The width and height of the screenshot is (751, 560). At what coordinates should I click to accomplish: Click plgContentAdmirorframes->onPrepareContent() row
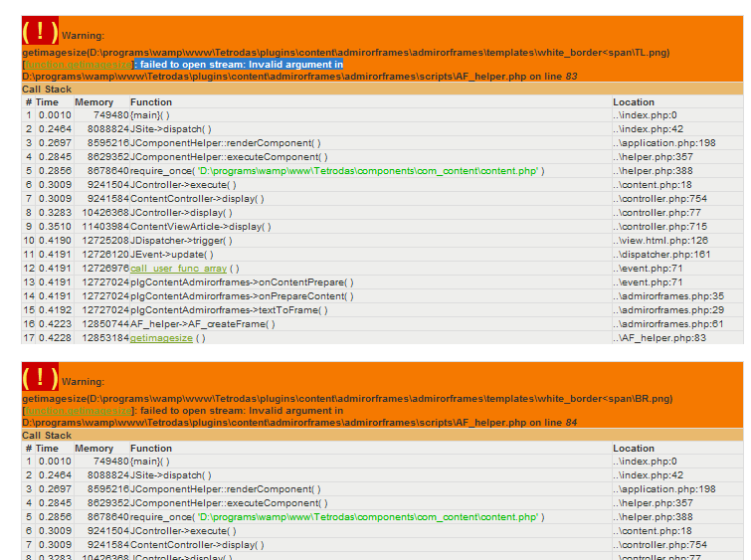242,296
